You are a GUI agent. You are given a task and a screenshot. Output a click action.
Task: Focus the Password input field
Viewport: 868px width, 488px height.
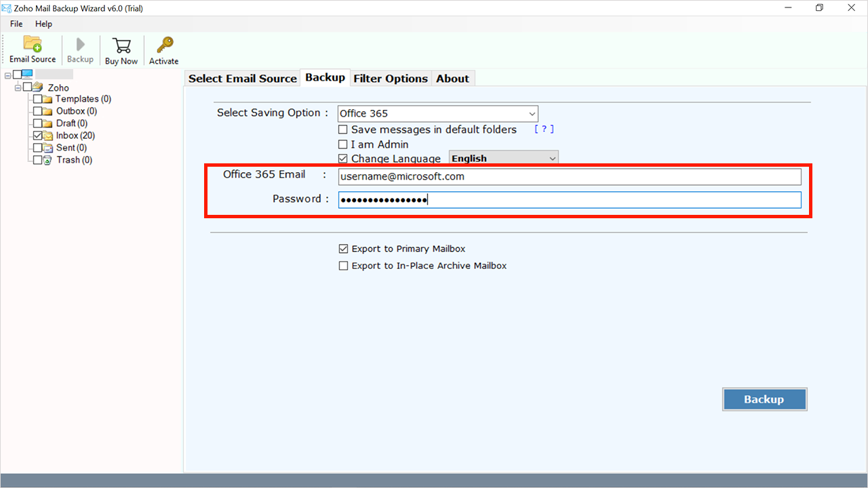[570, 200]
